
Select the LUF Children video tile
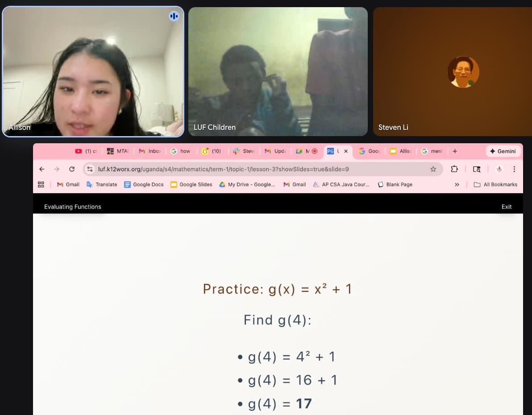278,71
